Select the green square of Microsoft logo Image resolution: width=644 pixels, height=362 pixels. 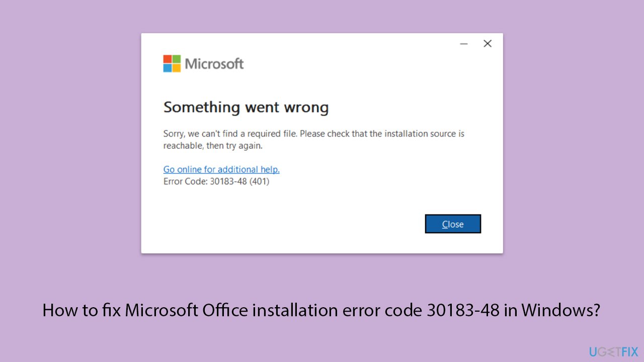[176, 58]
